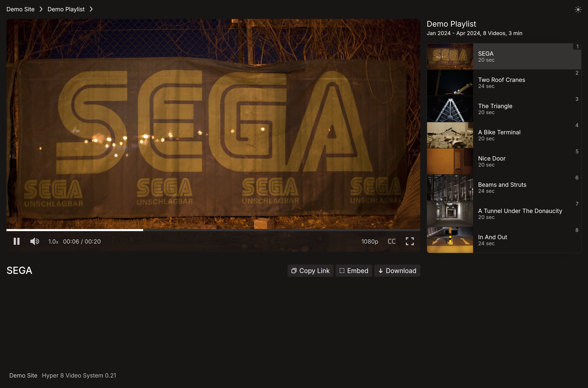Enter fullscreen mode

pyautogui.click(x=410, y=241)
